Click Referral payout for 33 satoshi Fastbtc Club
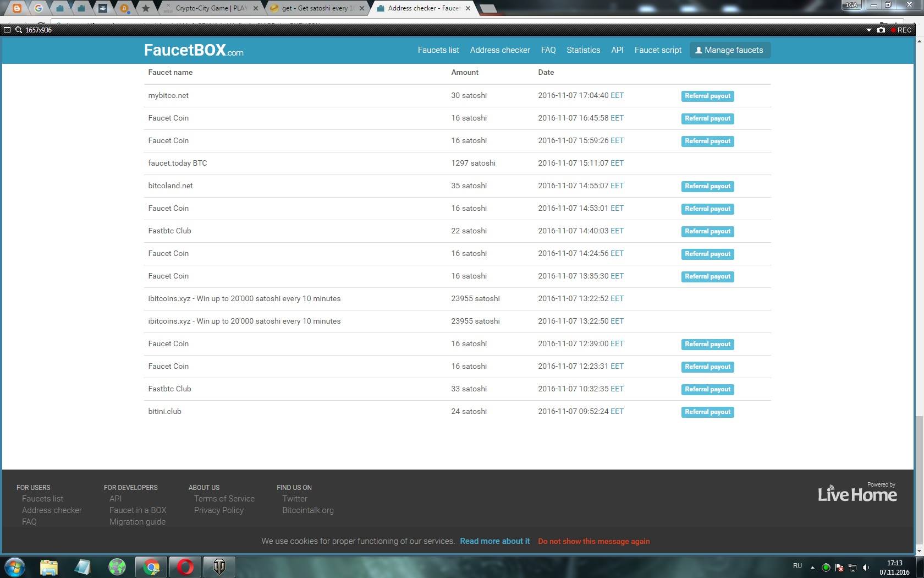Viewport: 924px width, 578px height. click(x=707, y=389)
